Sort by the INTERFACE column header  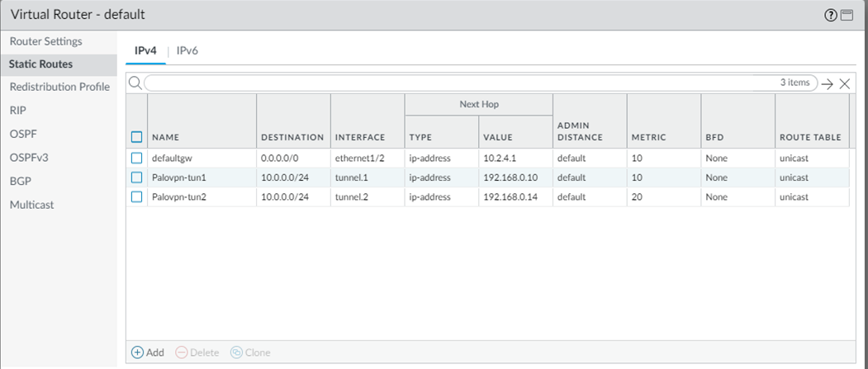click(x=360, y=137)
